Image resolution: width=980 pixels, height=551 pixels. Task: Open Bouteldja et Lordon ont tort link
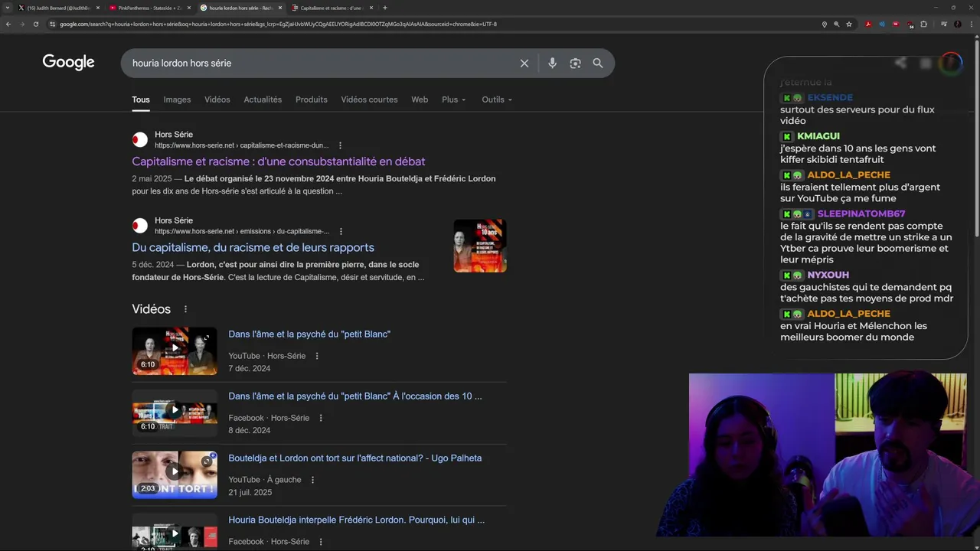[x=355, y=458]
